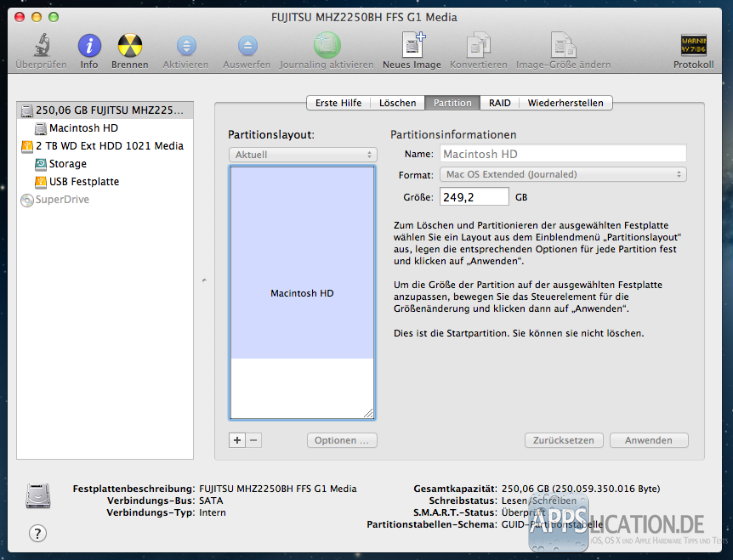Select the USB Festplatte volume
The image size is (733, 560).
click(105, 181)
